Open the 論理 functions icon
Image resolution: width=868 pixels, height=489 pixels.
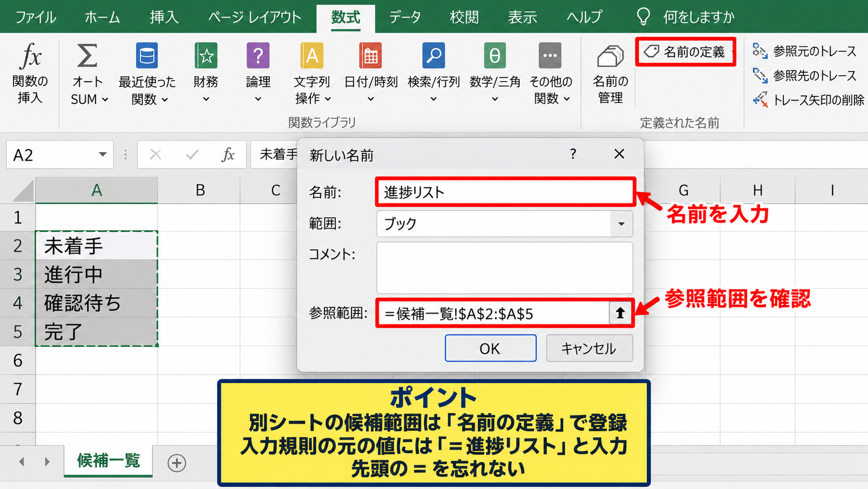(258, 56)
